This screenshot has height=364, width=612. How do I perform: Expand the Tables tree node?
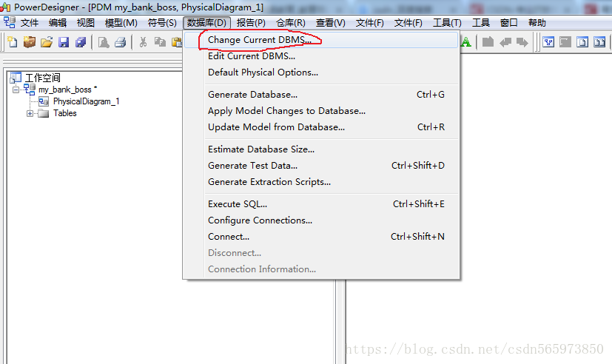pyautogui.click(x=30, y=113)
